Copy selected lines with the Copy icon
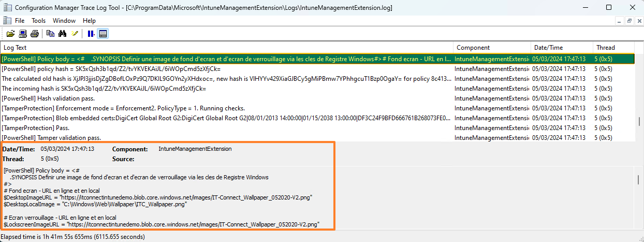 50,34
